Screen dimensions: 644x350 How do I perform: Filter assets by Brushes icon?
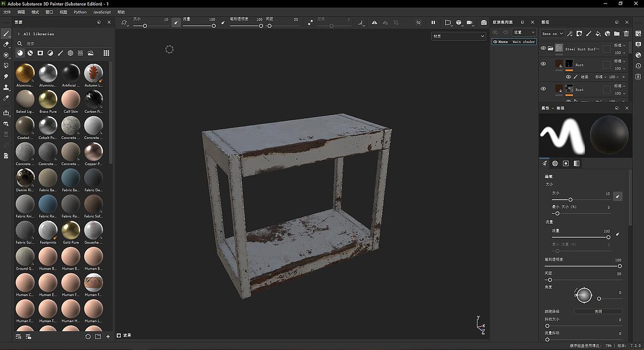[60, 53]
